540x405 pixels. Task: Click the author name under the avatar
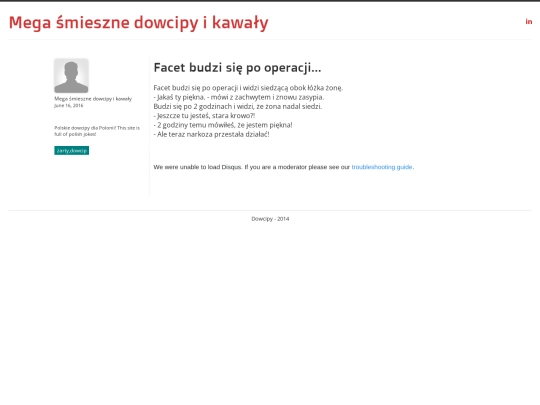(x=93, y=99)
